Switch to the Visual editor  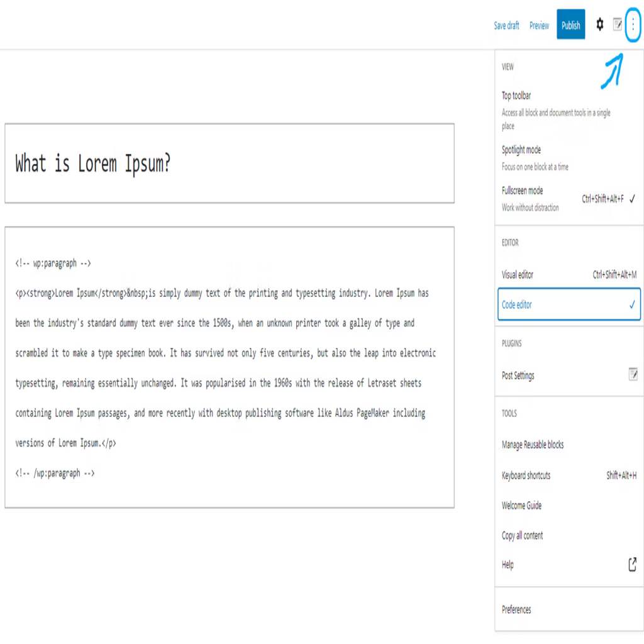[x=569, y=274]
